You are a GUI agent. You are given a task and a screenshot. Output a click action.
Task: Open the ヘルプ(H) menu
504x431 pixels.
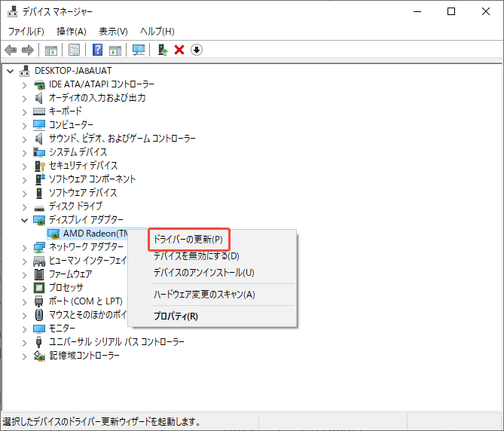pyautogui.click(x=157, y=32)
